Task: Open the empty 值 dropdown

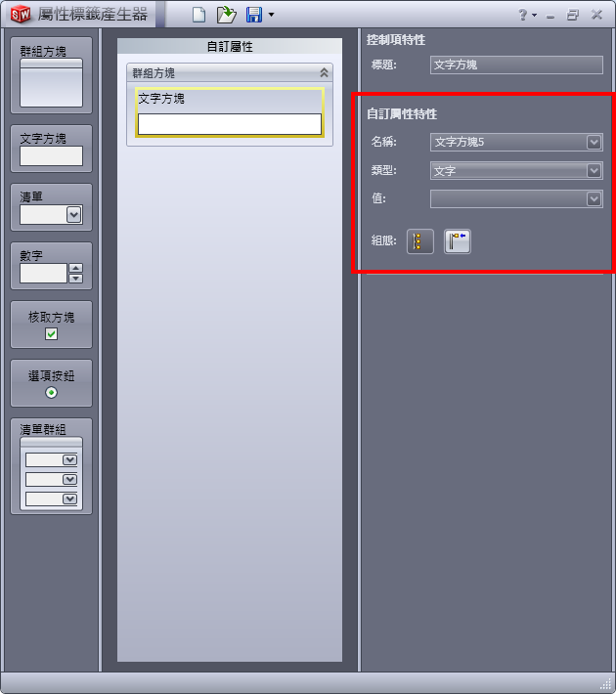Action: [x=516, y=198]
